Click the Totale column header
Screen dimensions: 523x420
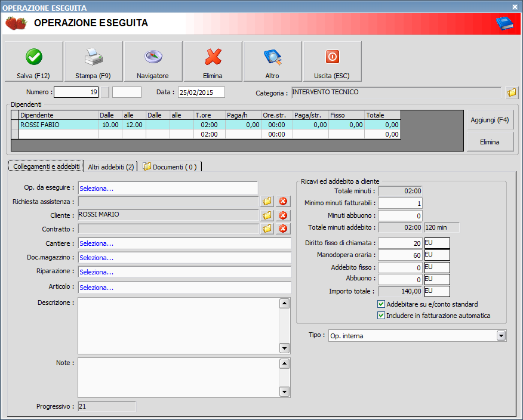point(383,115)
